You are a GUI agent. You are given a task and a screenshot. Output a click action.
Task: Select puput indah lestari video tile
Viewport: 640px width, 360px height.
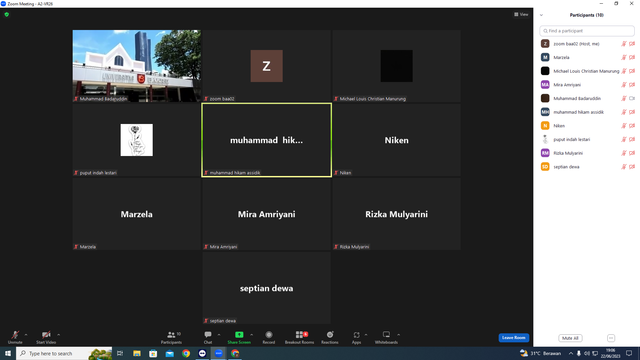click(x=137, y=140)
